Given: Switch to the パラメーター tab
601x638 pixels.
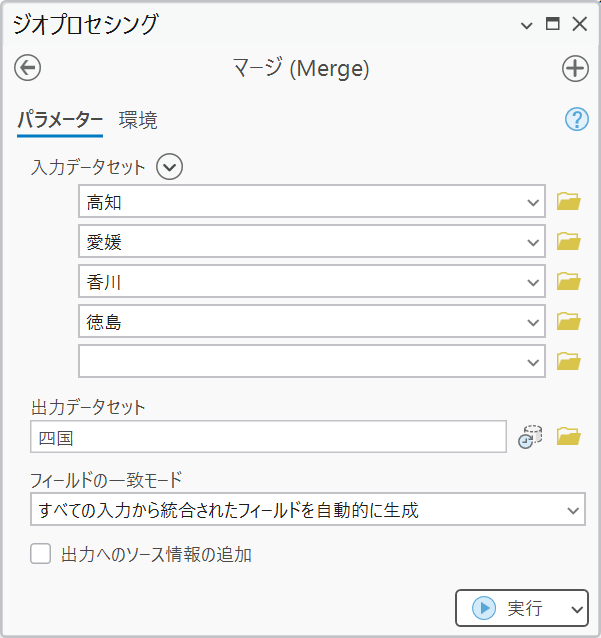Looking at the screenshot, I should [x=60, y=121].
